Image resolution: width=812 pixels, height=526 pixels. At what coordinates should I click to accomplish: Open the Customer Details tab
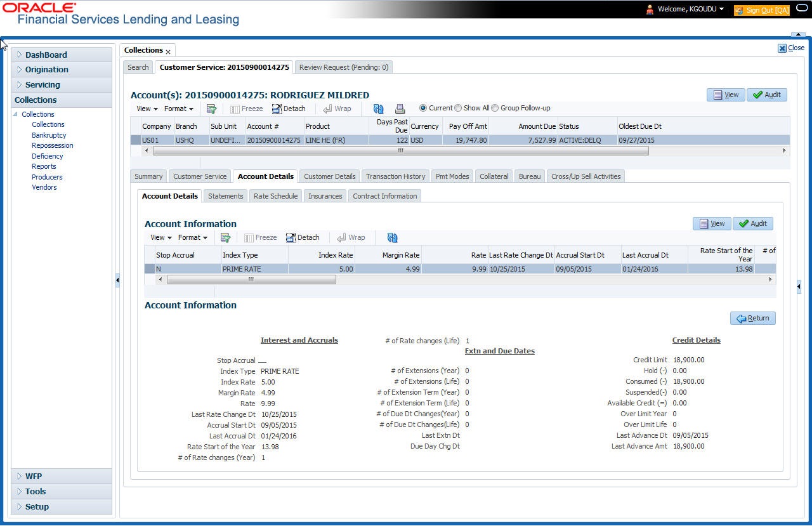(x=330, y=176)
